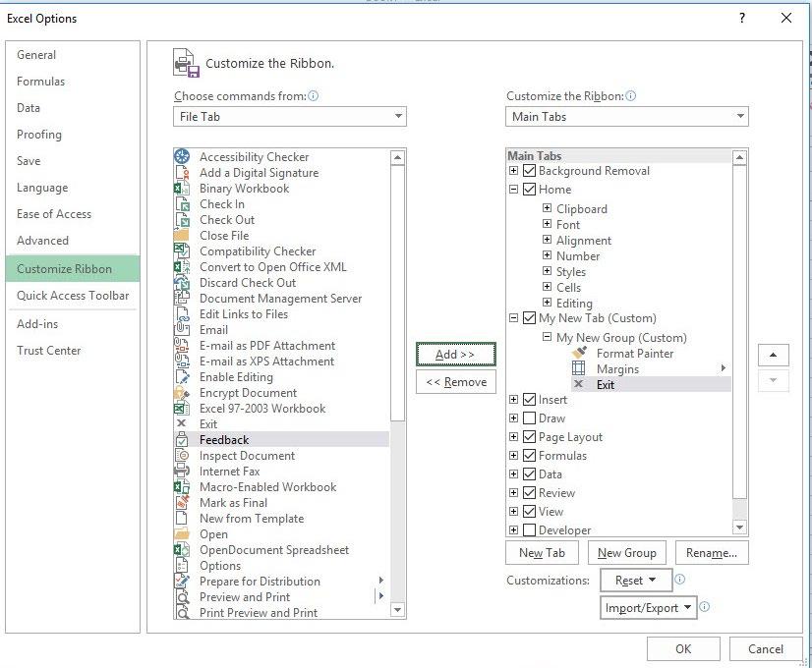
Task: Click the Discard Check Out icon
Action: (x=182, y=283)
